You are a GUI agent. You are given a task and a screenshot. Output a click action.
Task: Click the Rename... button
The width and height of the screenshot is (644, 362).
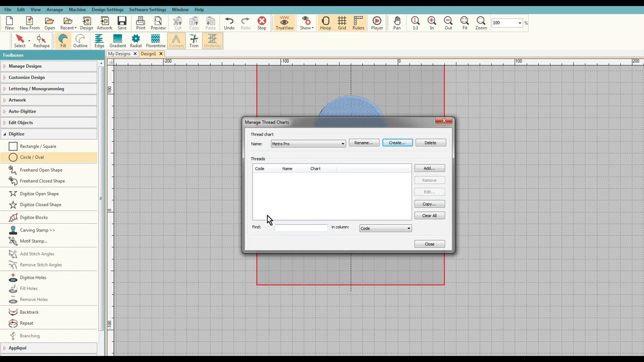pyautogui.click(x=364, y=143)
